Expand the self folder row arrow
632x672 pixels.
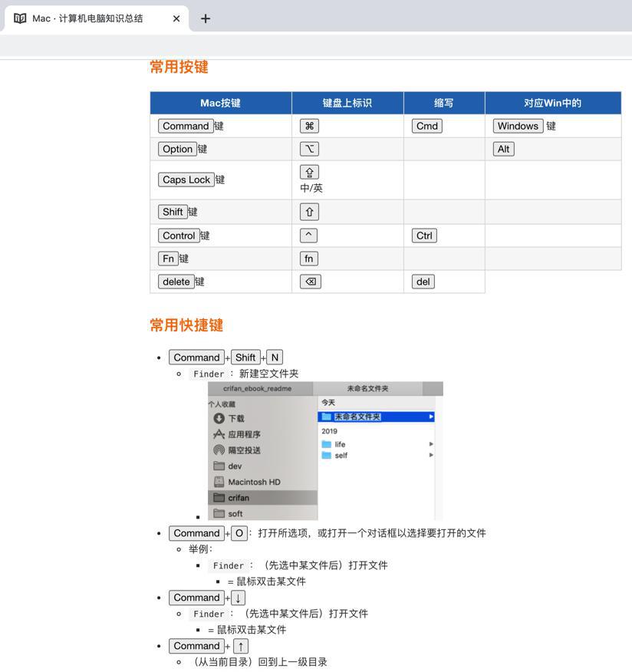pyautogui.click(x=431, y=455)
